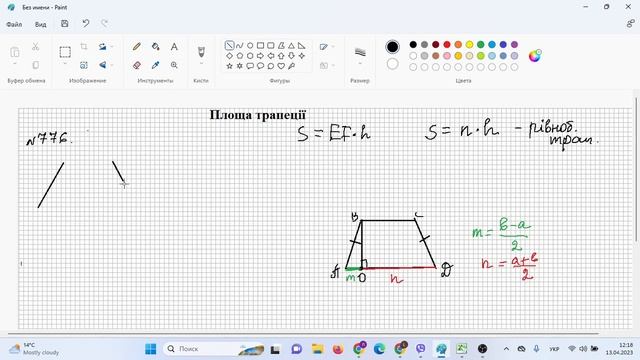Choose the pink color swatch
Image resolution: width=640 pixels, height=360 pixels.
(447, 56)
